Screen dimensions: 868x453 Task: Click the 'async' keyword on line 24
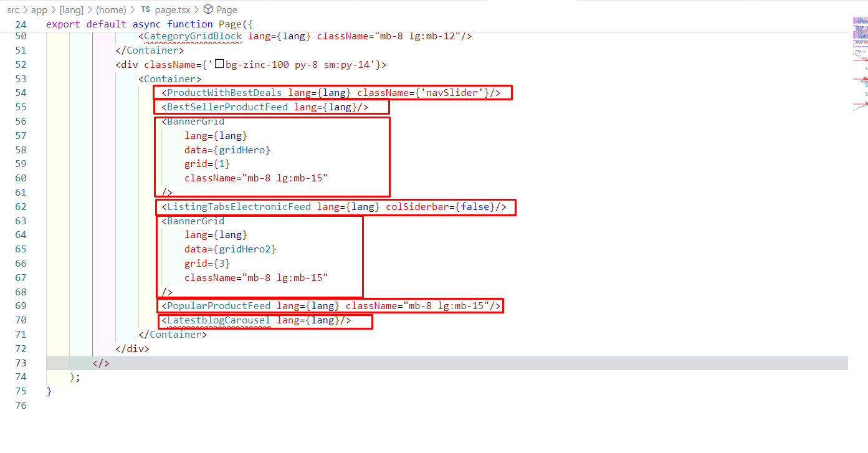(146, 24)
